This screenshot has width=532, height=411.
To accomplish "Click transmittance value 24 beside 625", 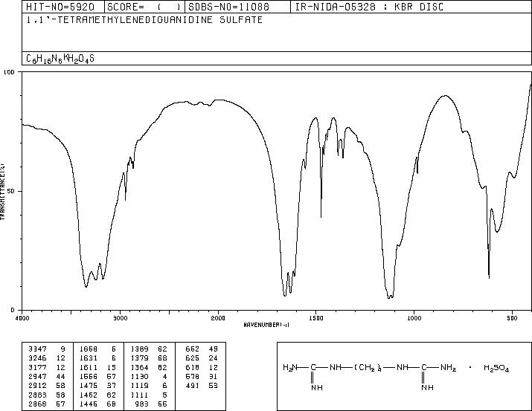I will point(213,358).
